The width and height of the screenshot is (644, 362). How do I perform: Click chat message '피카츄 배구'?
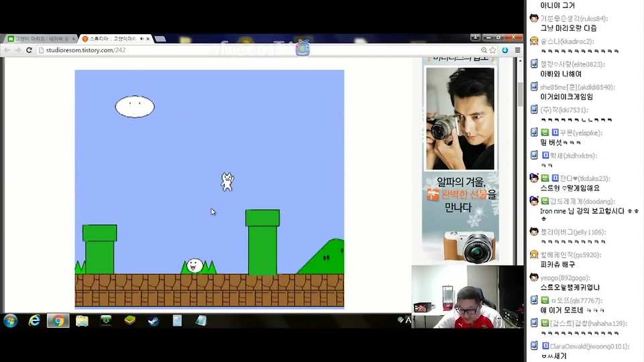pyautogui.click(x=557, y=264)
